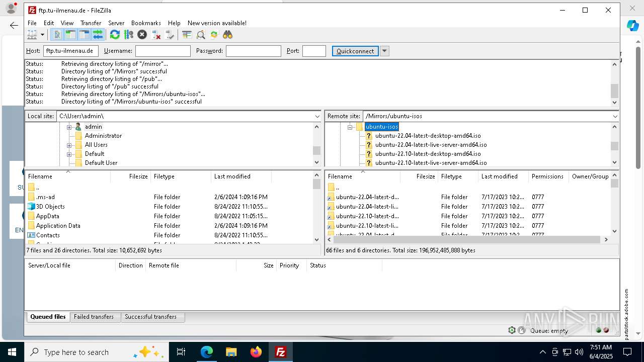The height and width of the screenshot is (362, 644).
Task: Click remote file list horizontal scrollbar
Action: click(x=468, y=240)
